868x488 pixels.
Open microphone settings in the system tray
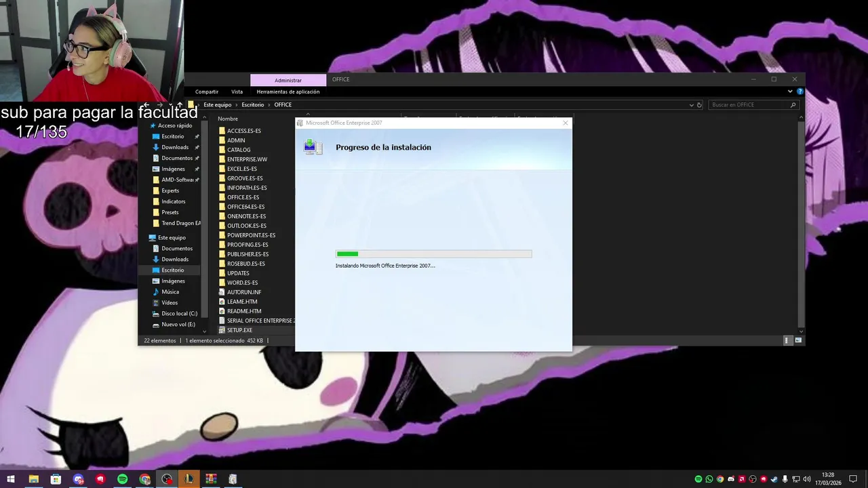point(785,479)
